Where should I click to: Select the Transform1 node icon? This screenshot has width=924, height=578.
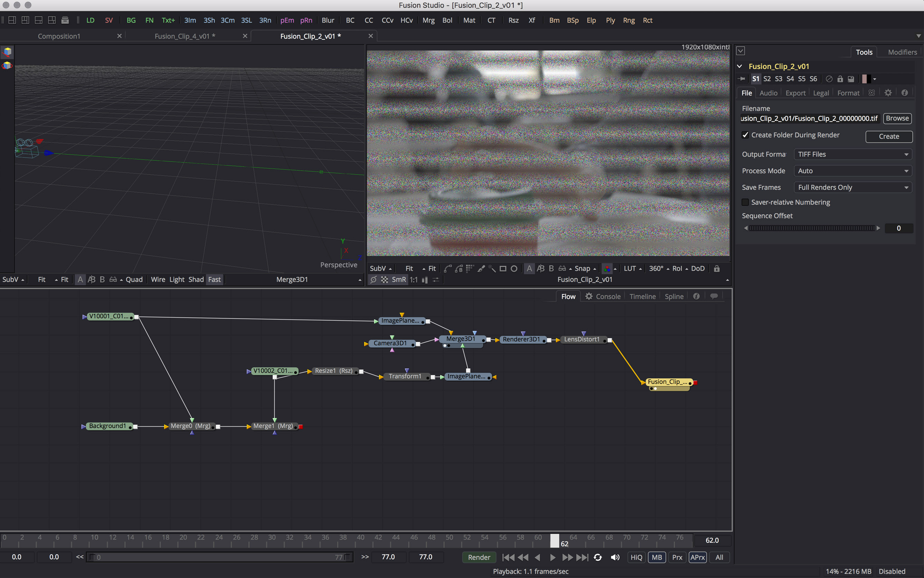[404, 376]
